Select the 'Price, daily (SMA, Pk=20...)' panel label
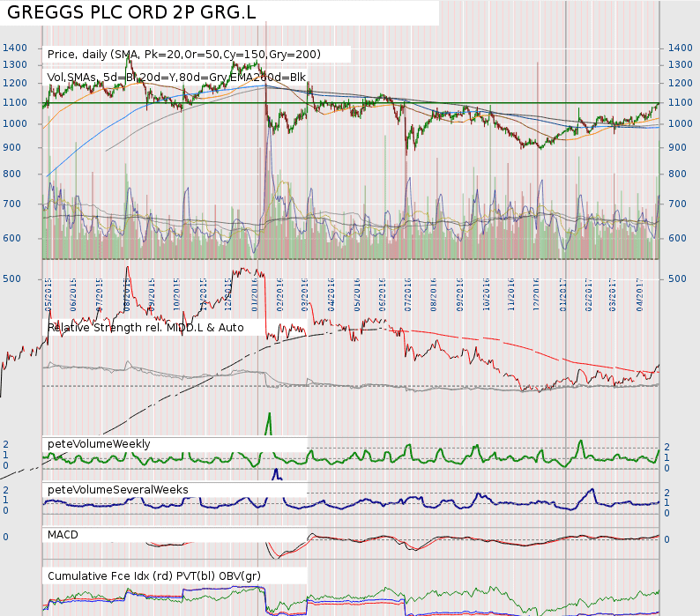 tap(184, 55)
